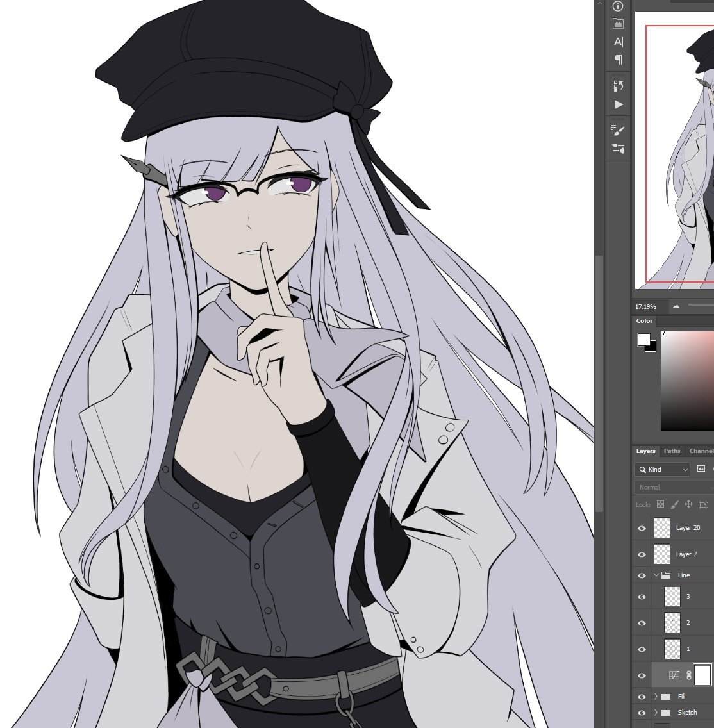Click the canvas vertical scrollbar thumb

(599, 383)
